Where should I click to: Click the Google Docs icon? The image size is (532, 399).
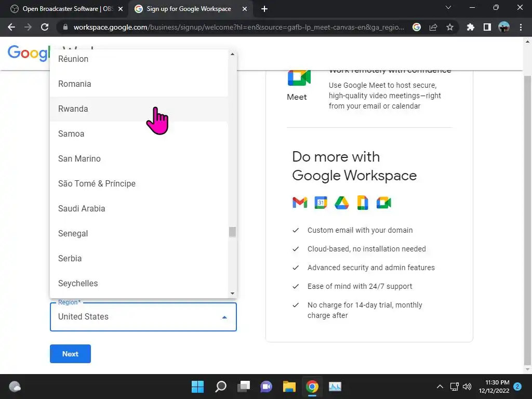[363, 203]
